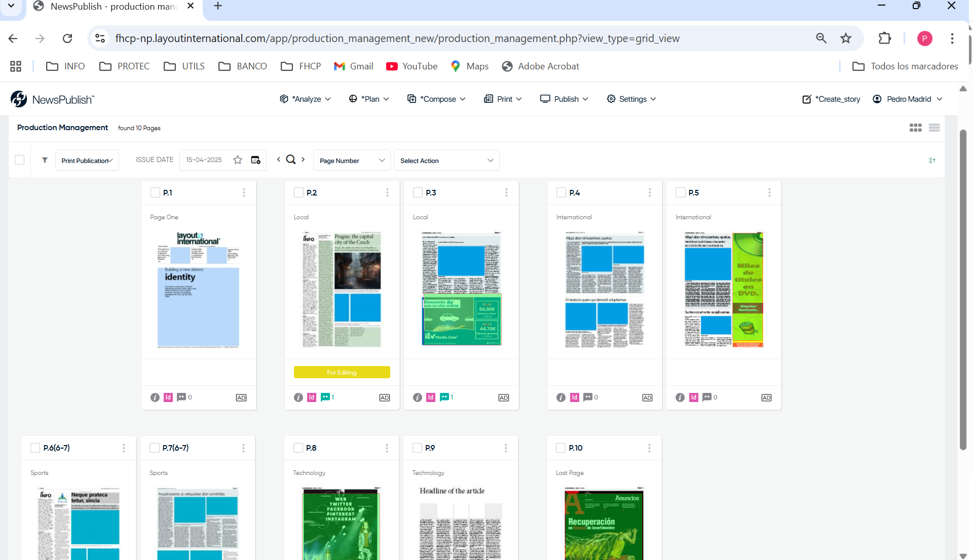The image size is (973, 560).
Task: Open InDesign icon on page P.4
Action: pyautogui.click(x=575, y=397)
